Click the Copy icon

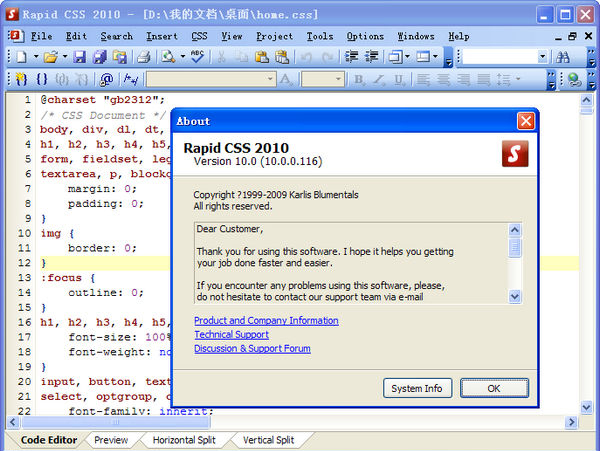pyautogui.click(x=241, y=57)
